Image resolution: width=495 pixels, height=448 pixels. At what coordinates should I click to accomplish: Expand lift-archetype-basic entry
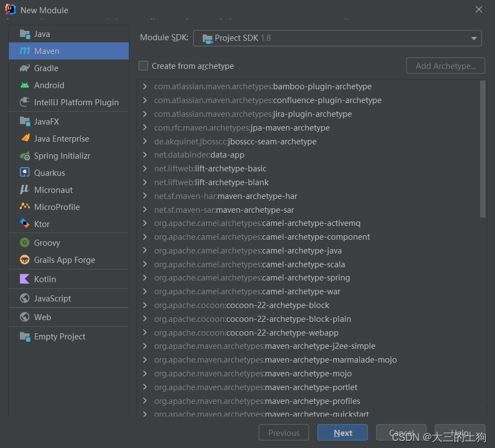click(145, 169)
